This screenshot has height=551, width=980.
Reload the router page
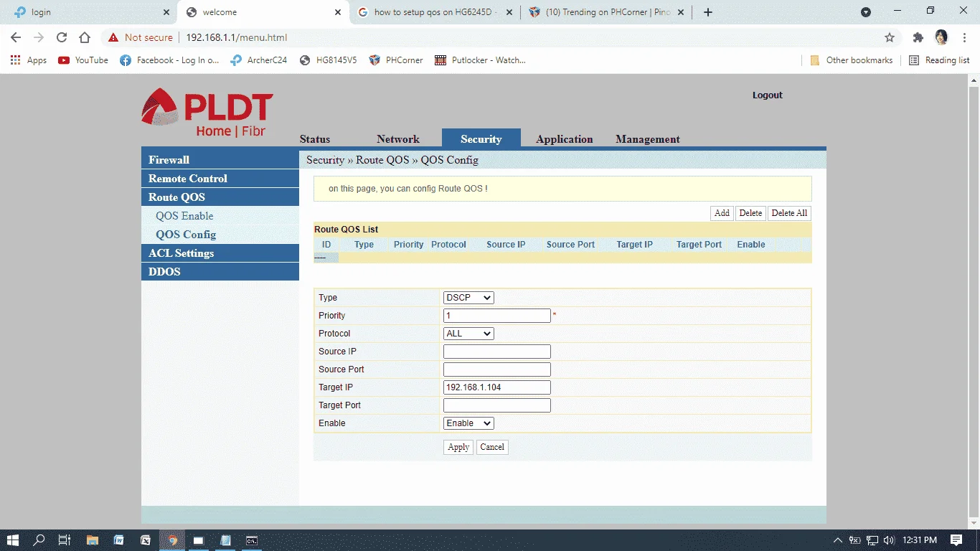tap(62, 37)
